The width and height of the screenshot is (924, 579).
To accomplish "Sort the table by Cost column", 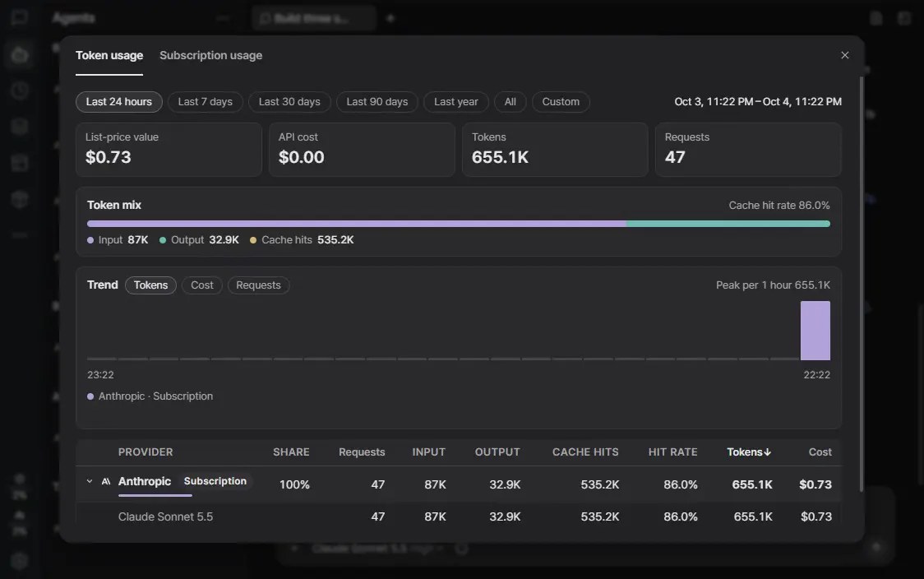I will 820,452.
